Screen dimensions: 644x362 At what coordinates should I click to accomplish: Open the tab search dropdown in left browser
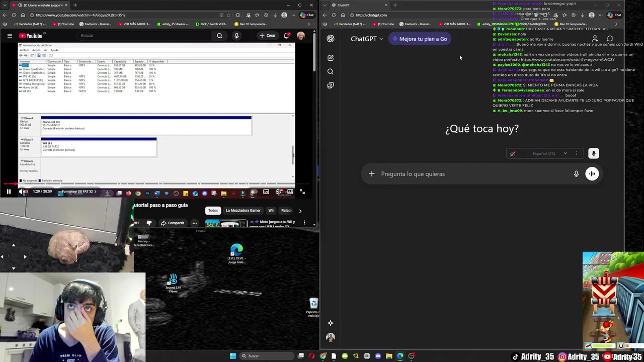(x=6, y=5)
